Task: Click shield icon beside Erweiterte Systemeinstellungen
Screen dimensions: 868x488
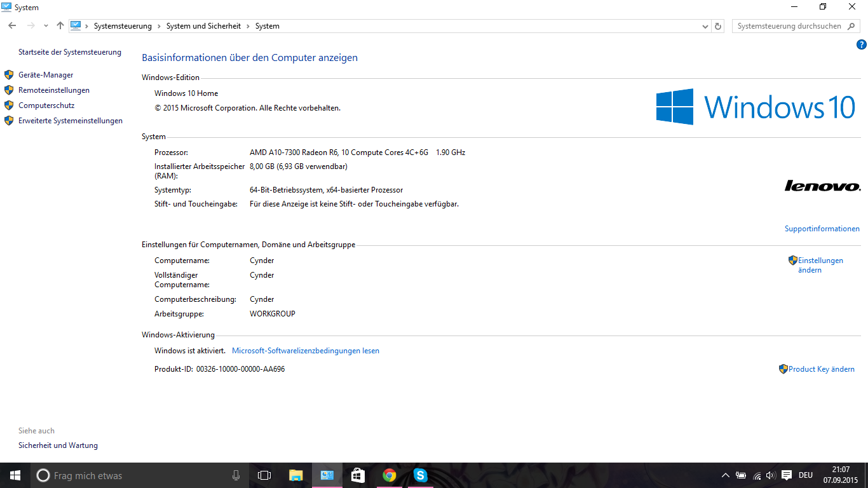Action: 9,120
